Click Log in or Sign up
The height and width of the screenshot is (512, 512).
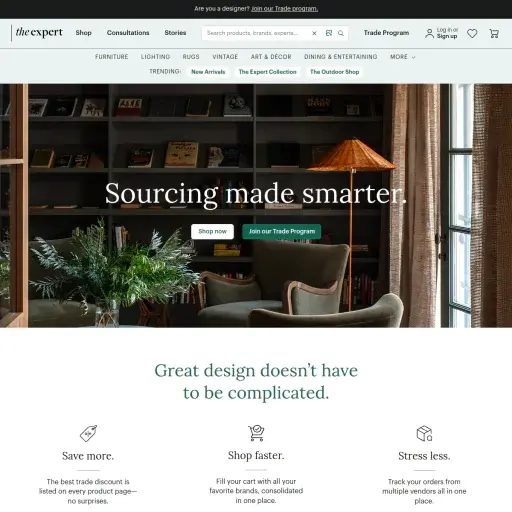click(x=447, y=33)
